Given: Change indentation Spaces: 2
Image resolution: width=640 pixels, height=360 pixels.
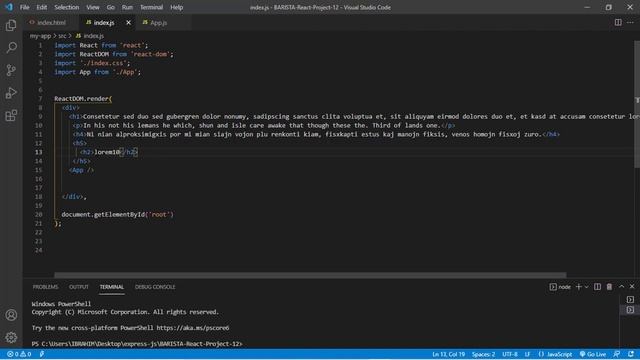Looking at the screenshot, I should (x=483, y=354).
